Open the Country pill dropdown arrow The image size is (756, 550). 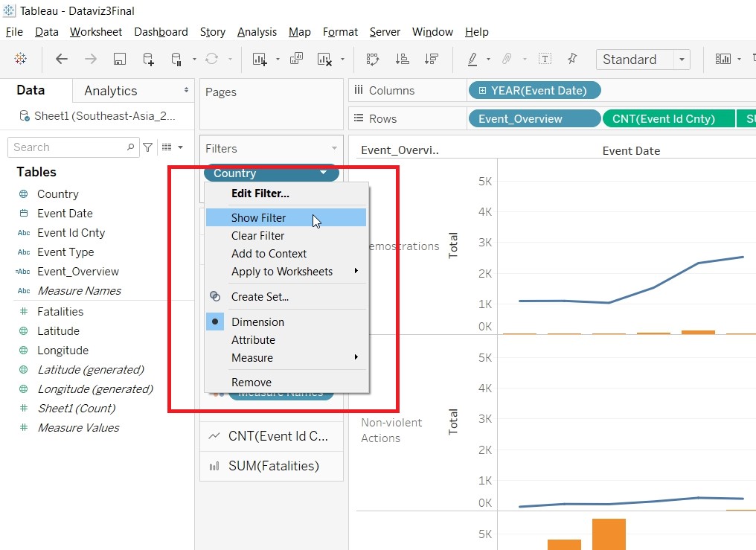pyautogui.click(x=323, y=173)
